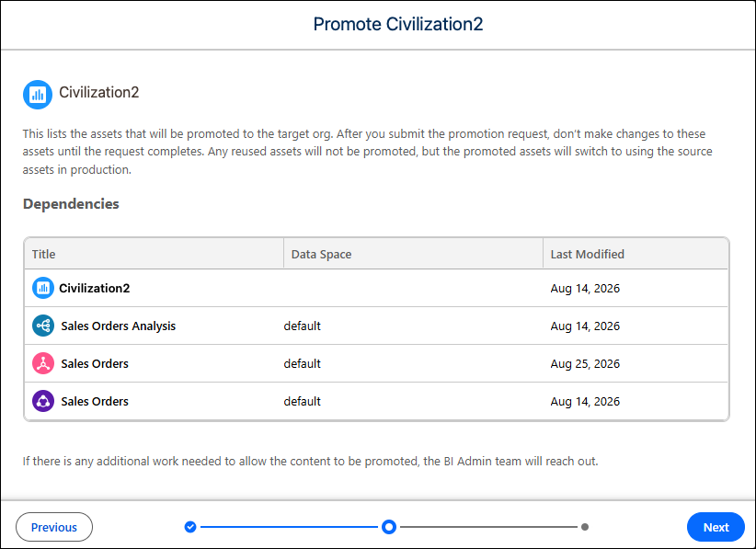Click the Dependencies section heading
This screenshot has height=549, width=756.
tap(71, 204)
